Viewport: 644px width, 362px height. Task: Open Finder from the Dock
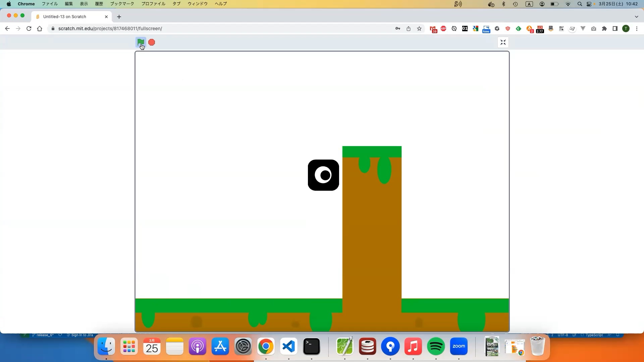click(x=106, y=347)
